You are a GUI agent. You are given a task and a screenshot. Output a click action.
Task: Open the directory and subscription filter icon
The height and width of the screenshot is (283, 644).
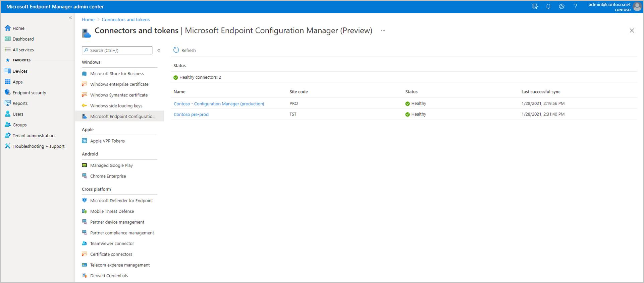(x=535, y=6)
